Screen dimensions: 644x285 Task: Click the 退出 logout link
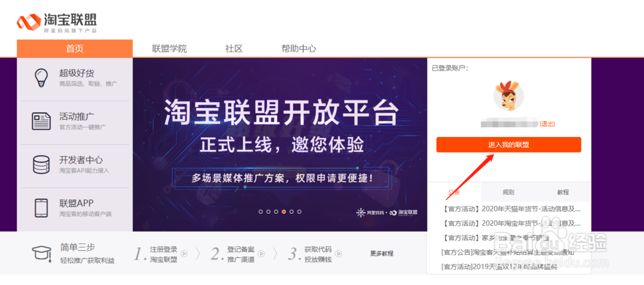click(x=547, y=124)
